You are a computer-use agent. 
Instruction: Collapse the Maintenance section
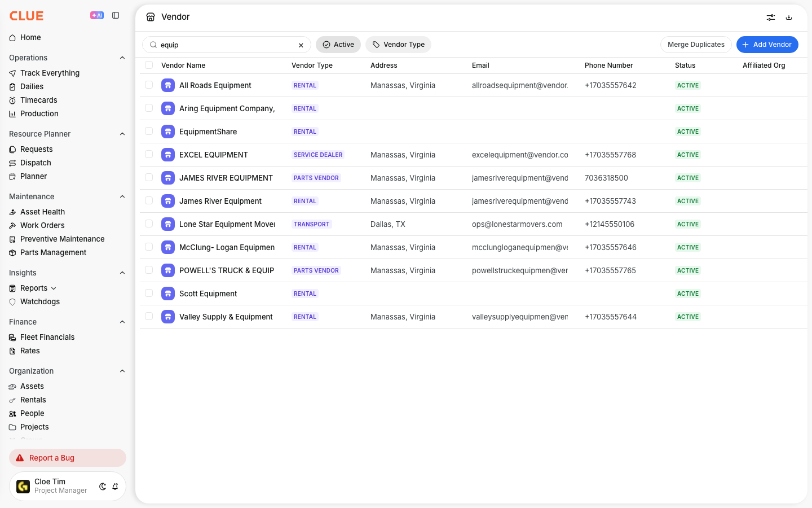[x=122, y=196]
